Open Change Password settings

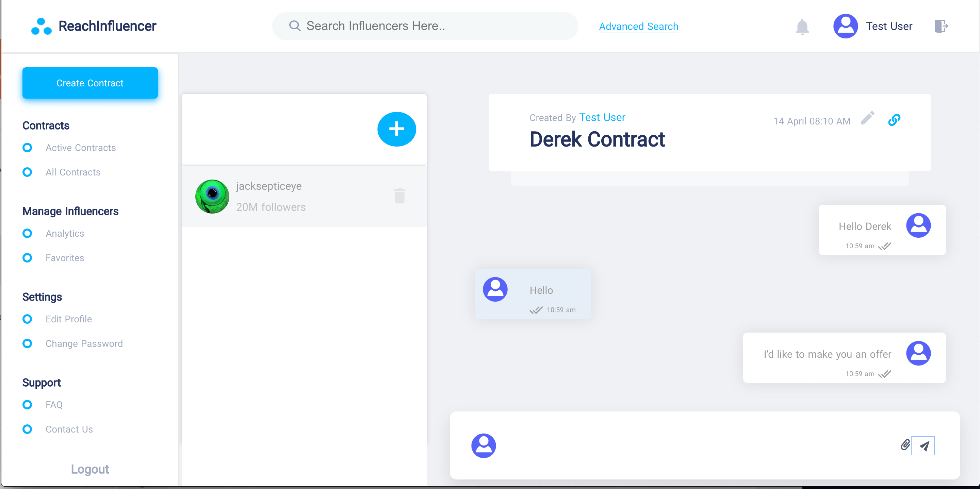pyautogui.click(x=84, y=343)
